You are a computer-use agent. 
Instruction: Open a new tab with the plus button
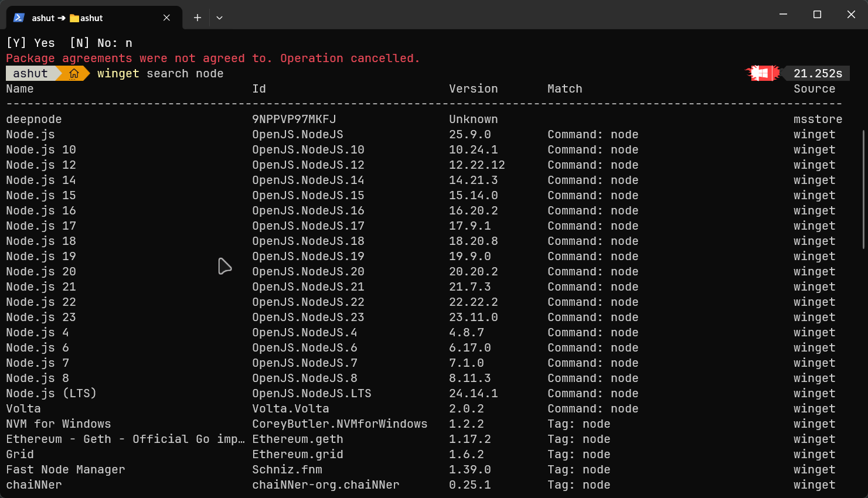click(198, 18)
